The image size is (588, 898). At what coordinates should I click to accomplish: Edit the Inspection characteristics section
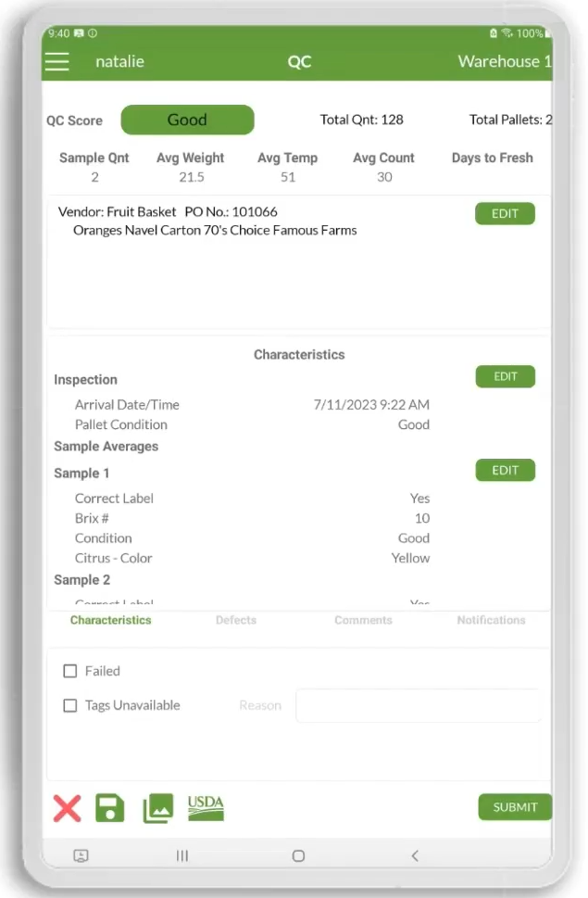tap(505, 376)
